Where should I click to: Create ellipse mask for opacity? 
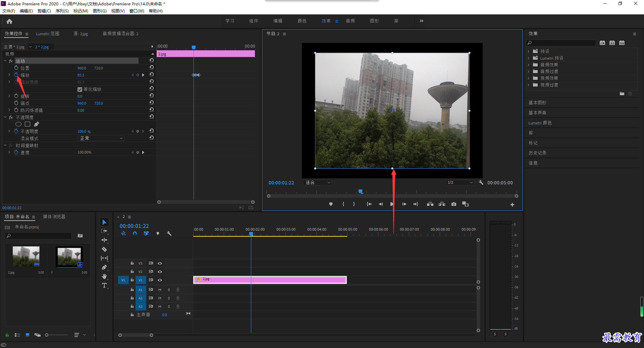pos(18,124)
